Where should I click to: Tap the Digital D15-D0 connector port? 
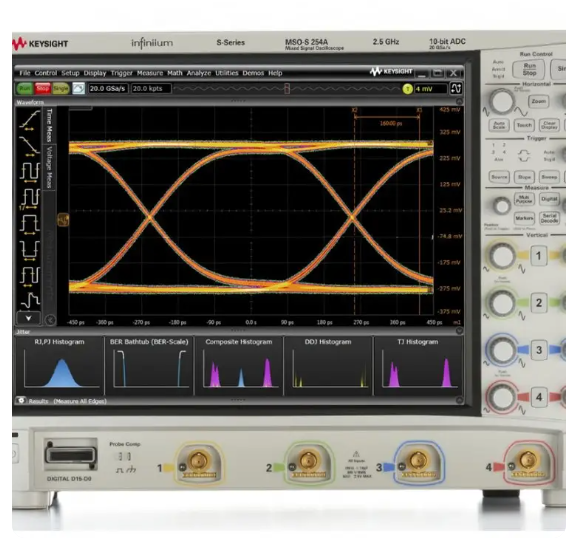[71, 455]
